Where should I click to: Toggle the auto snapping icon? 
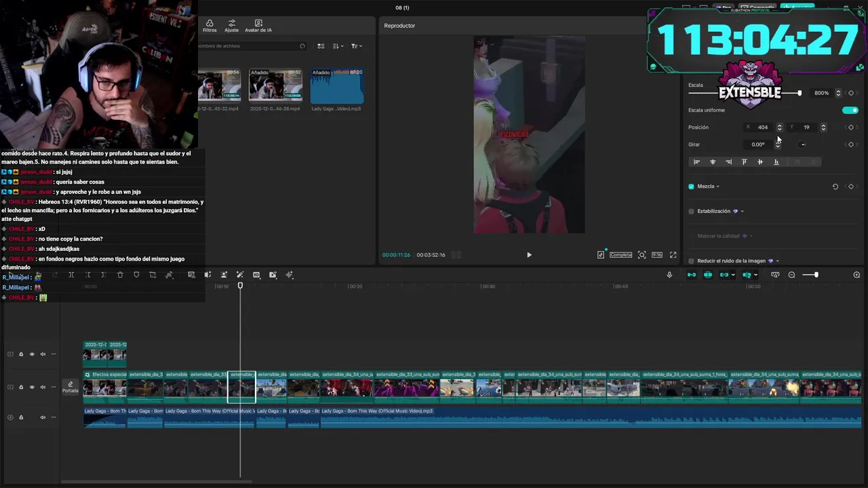[x=707, y=274]
